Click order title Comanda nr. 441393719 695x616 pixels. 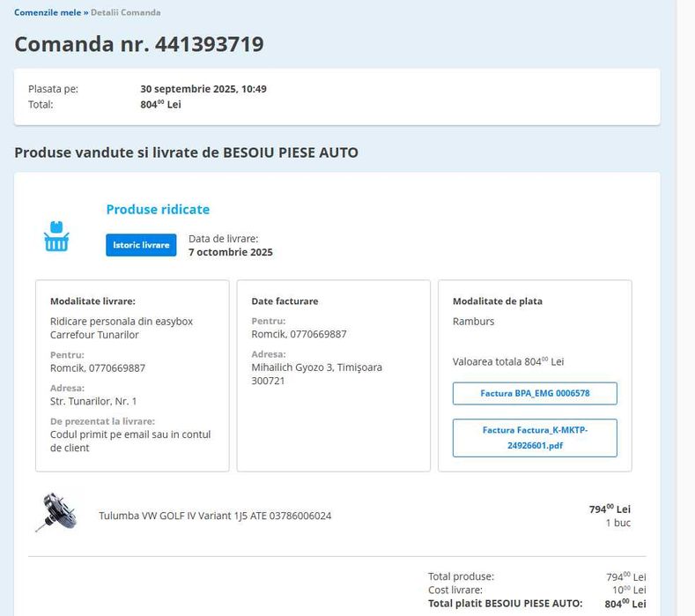[x=139, y=44]
